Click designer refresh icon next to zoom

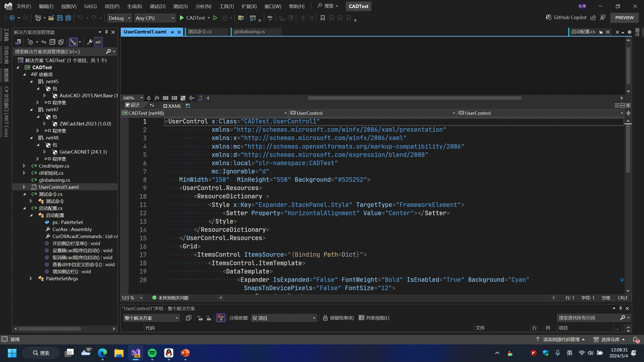coord(149,98)
